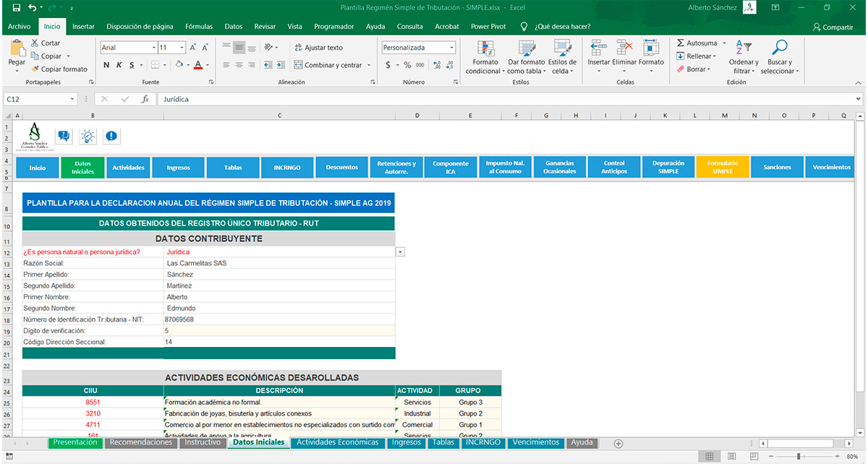Click the Retenciones y Autorre. button
Viewport: 868px width, 464px height.
pos(396,167)
